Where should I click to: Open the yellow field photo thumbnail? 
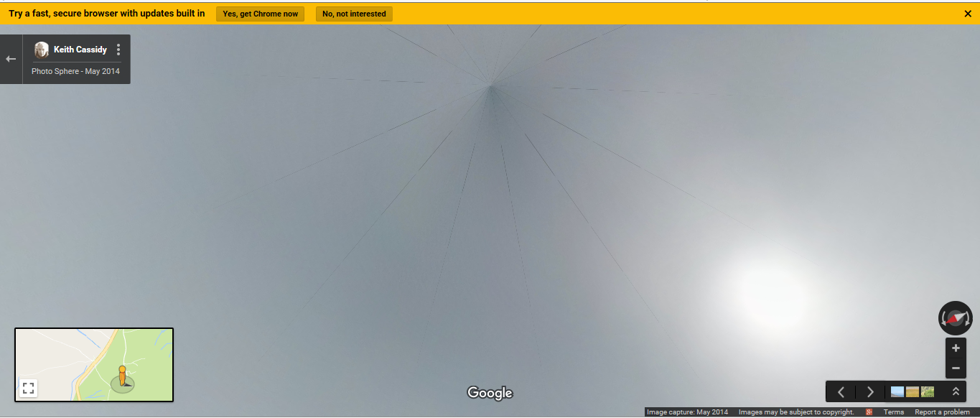click(x=913, y=391)
